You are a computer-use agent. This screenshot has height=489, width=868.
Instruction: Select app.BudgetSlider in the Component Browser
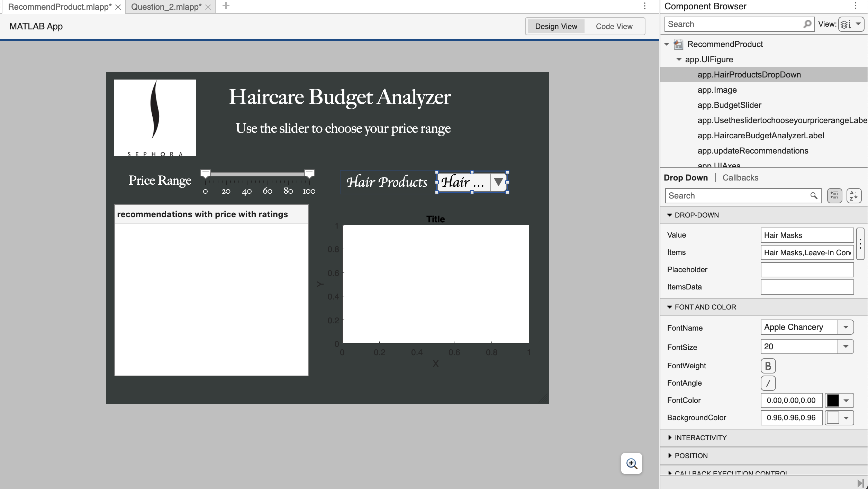pyautogui.click(x=729, y=105)
